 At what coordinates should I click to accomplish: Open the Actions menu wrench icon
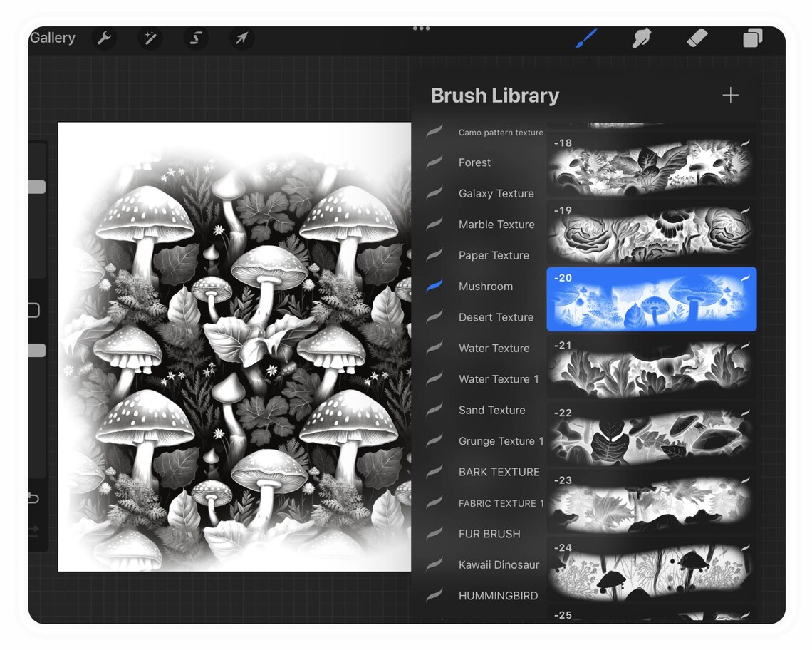coord(105,39)
